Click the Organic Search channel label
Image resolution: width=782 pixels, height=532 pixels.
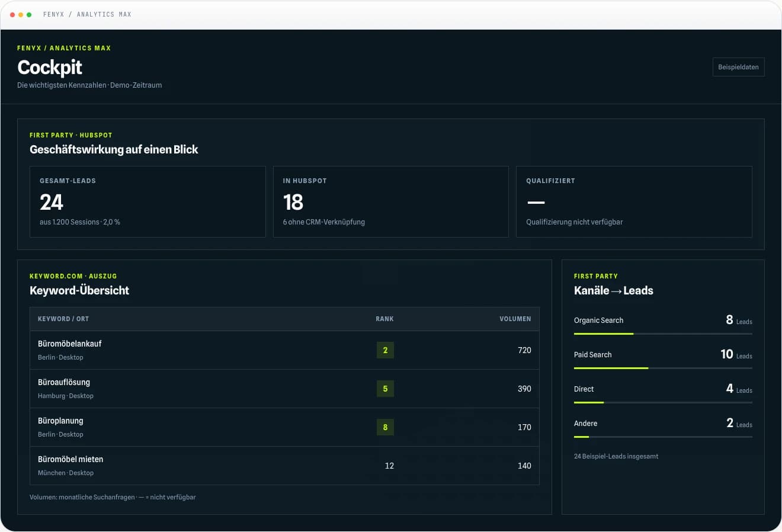[598, 321]
